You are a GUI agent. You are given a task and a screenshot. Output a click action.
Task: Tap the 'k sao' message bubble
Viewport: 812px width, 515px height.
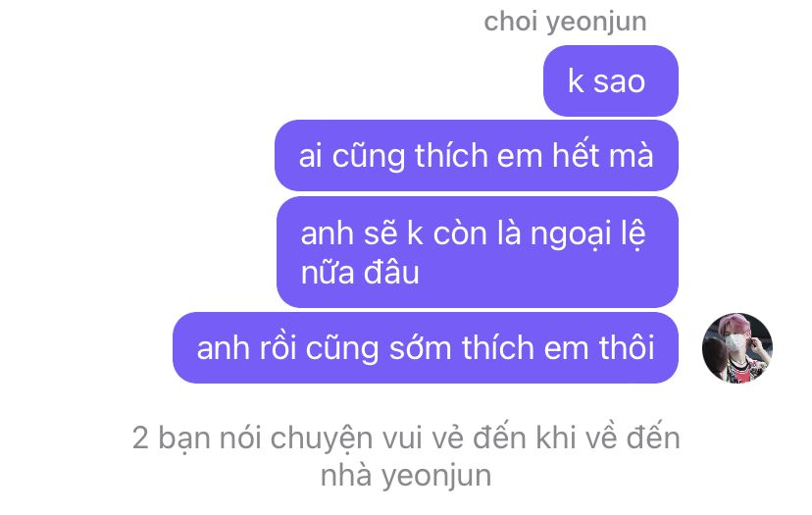tap(611, 80)
